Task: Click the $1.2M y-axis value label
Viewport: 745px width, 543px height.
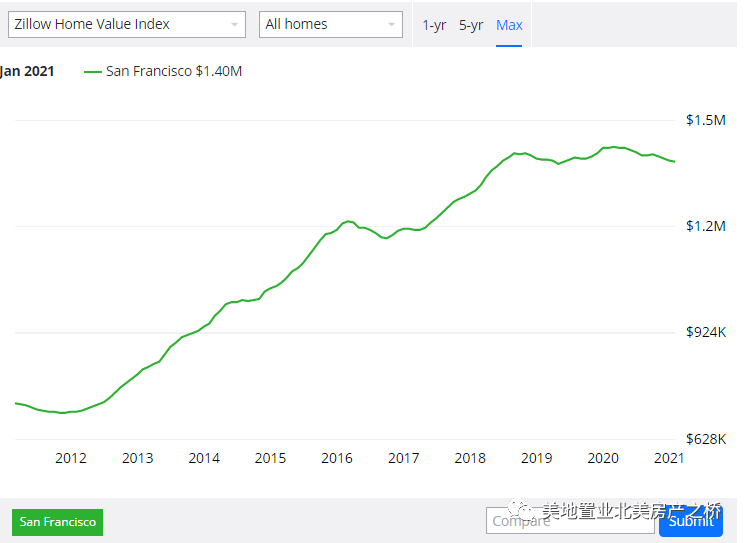Action: pyautogui.click(x=705, y=226)
